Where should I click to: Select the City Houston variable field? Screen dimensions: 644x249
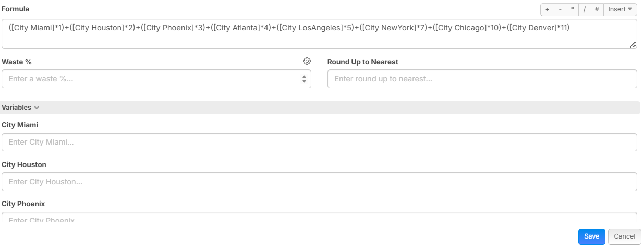click(319, 182)
